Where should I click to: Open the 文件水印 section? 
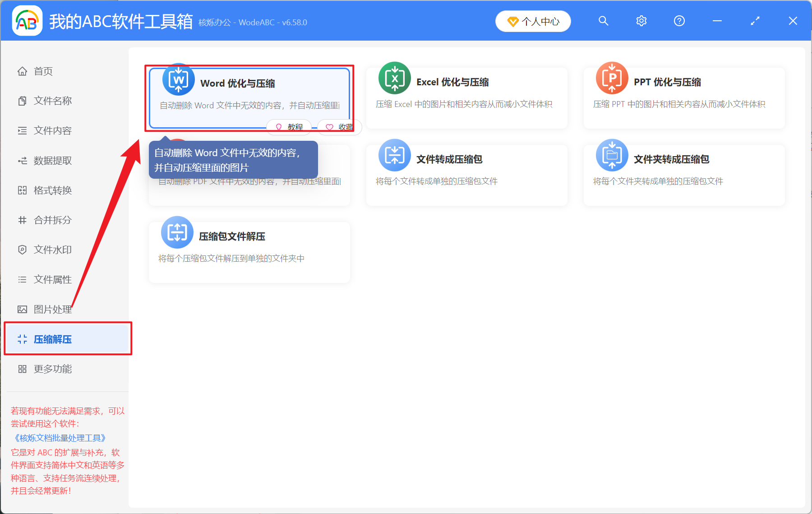(x=52, y=249)
